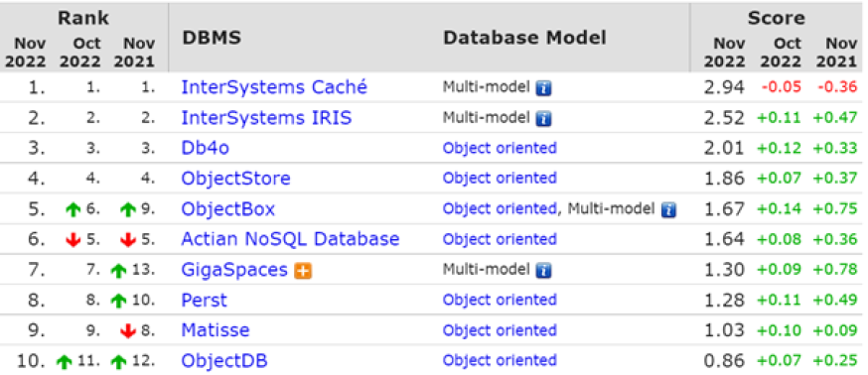Screen dimensions: 868x375
Task: Open Actian NoSQL Database link
Action: click(x=290, y=239)
